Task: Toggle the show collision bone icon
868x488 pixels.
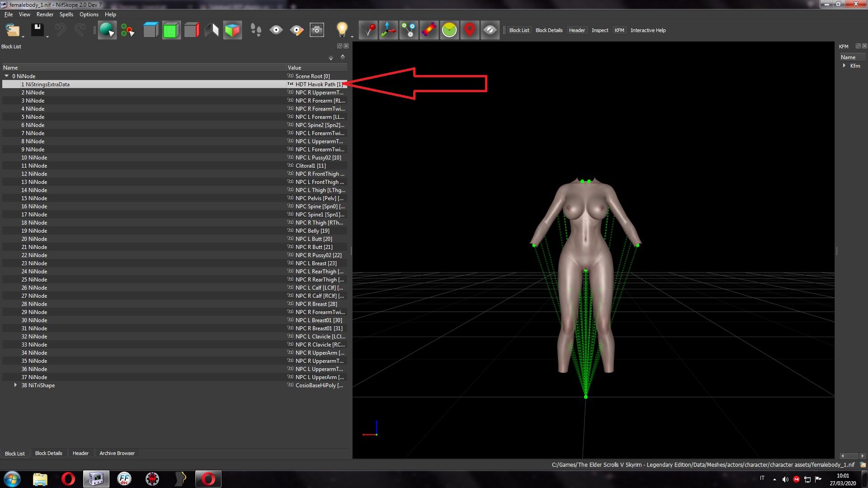Action: pos(429,30)
